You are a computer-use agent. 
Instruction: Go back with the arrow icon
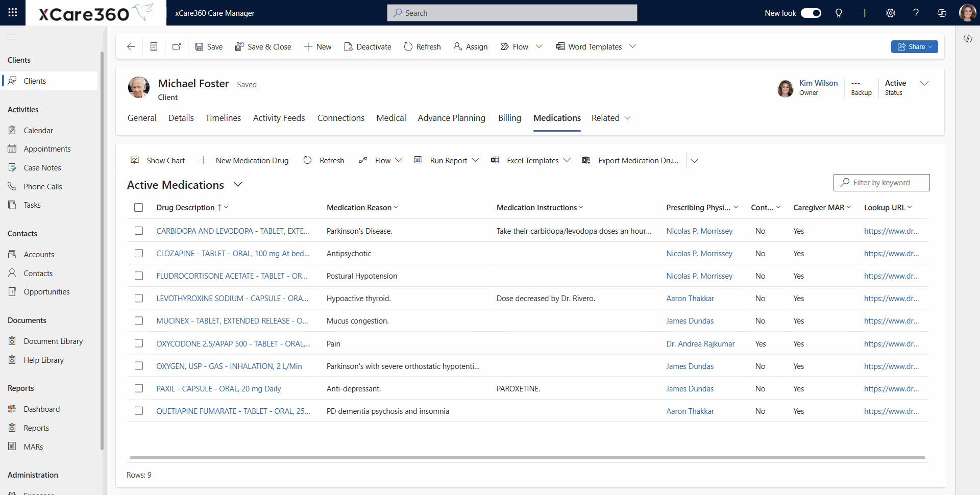131,46
